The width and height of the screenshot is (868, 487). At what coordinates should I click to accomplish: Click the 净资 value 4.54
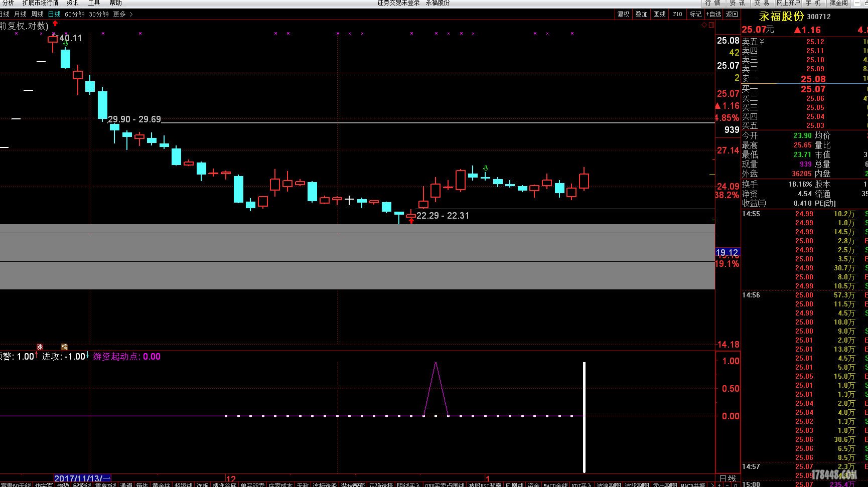coord(805,194)
